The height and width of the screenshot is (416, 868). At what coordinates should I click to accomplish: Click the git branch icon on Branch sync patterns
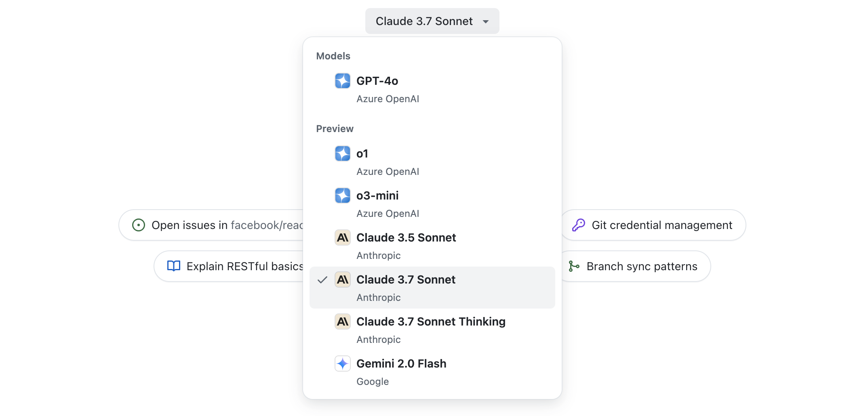[574, 266]
